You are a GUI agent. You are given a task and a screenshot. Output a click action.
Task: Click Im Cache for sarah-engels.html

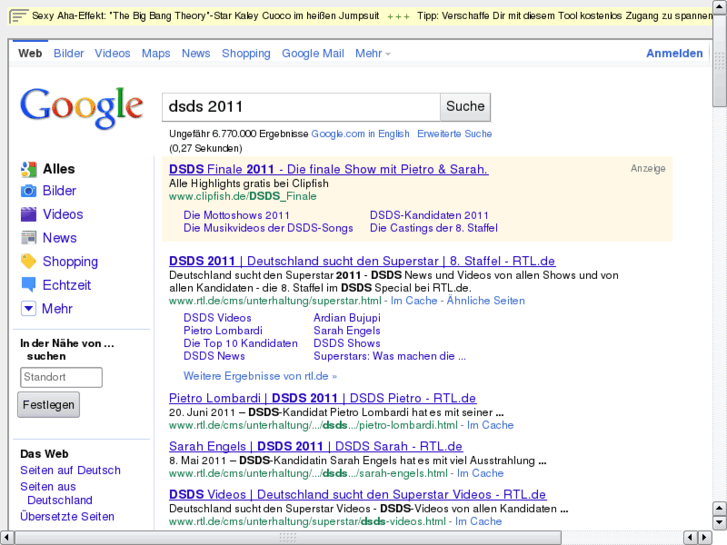tap(480, 474)
